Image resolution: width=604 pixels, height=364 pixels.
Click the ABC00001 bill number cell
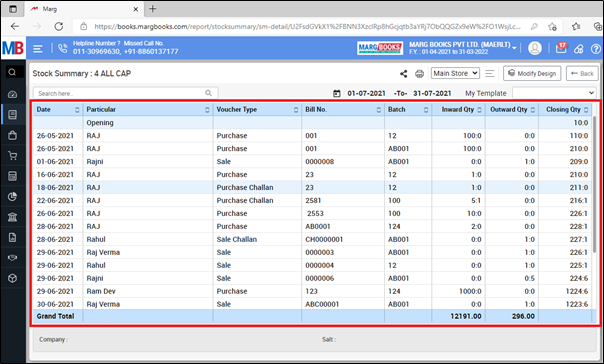[x=343, y=304]
